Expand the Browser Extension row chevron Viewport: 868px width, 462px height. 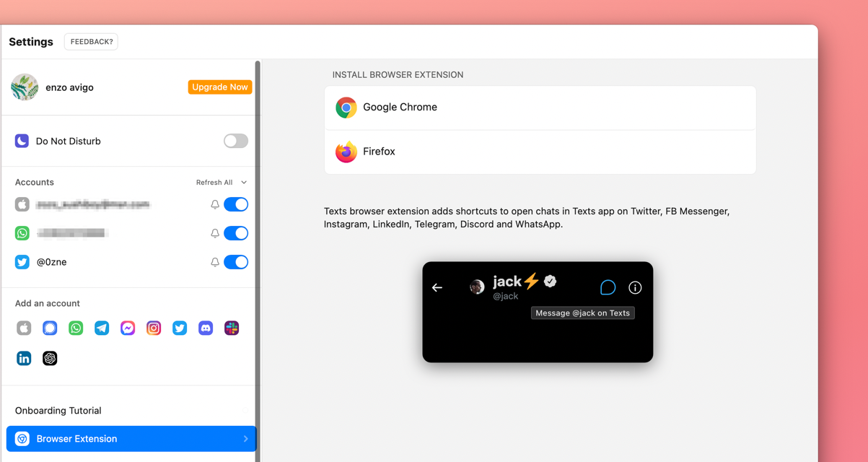point(245,439)
